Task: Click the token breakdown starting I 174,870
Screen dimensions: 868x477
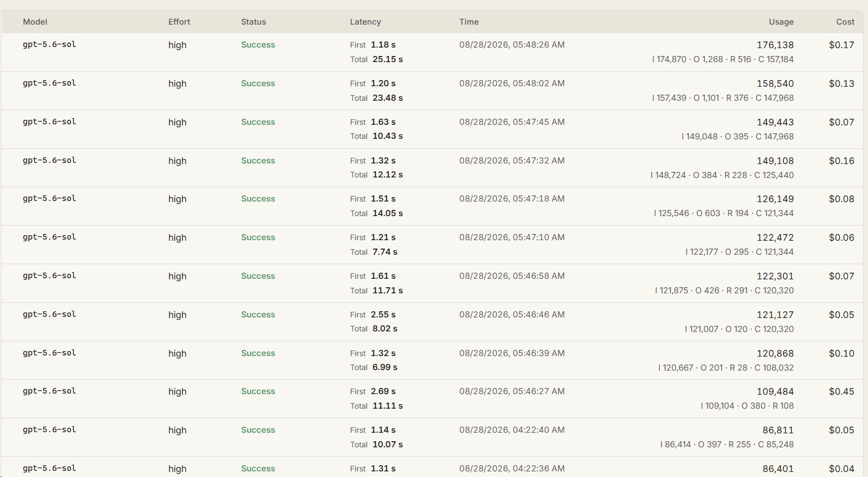Action: click(x=723, y=59)
